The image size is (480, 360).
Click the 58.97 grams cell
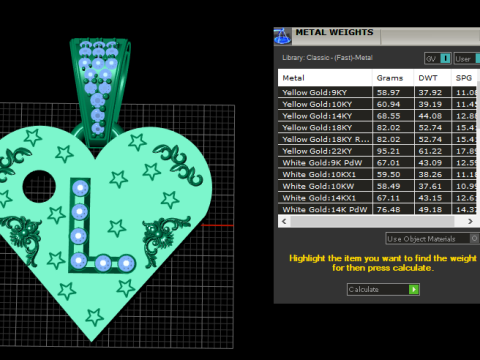click(393, 92)
